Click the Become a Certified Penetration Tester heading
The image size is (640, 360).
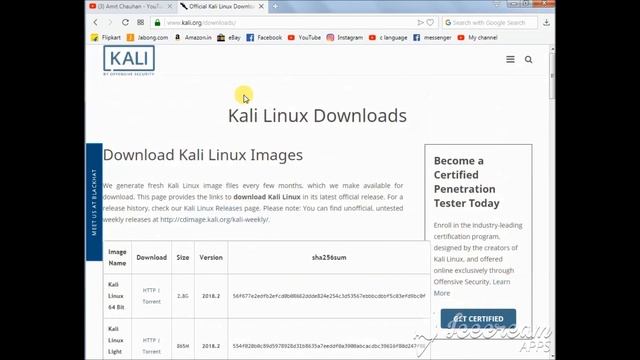pos(467,182)
